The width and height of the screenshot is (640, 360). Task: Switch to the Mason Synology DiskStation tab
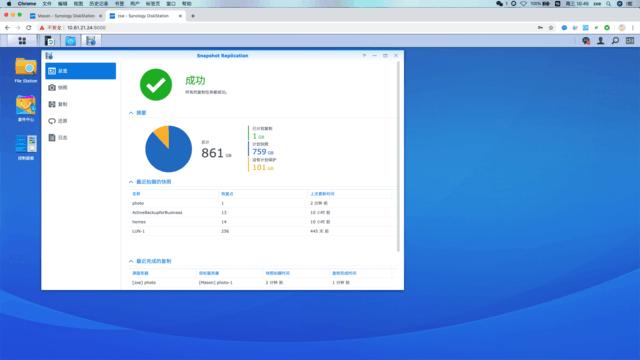pyautogui.click(x=66, y=16)
